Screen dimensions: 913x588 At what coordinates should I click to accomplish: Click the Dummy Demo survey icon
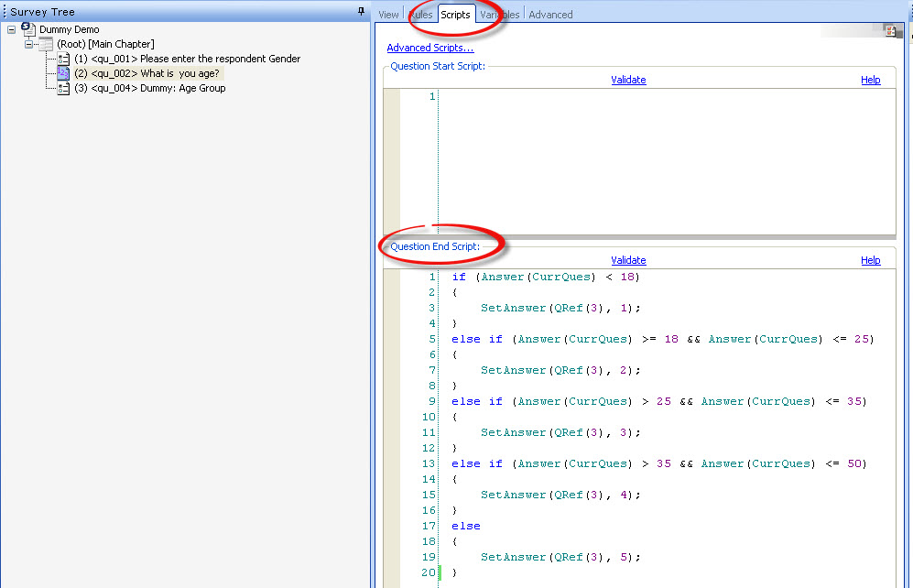(x=28, y=28)
